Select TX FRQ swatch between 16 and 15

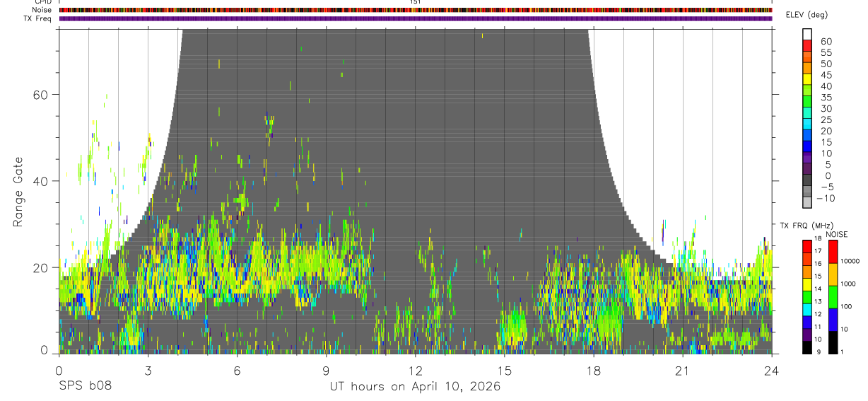[807, 271]
